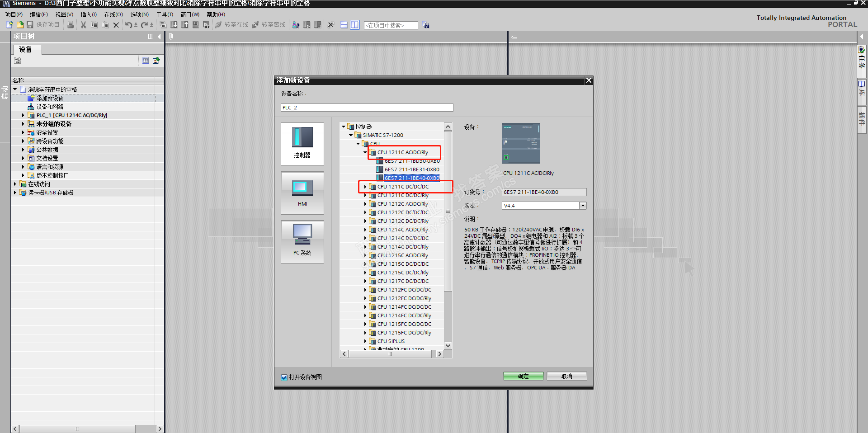Click the cross-reference toolbar icon

click(331, 25)
